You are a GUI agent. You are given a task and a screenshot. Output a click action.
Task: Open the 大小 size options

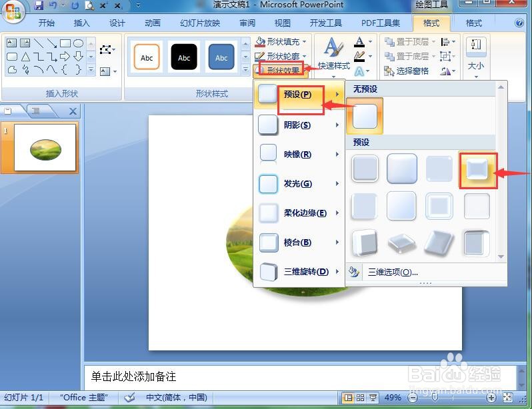coord(476,57)
